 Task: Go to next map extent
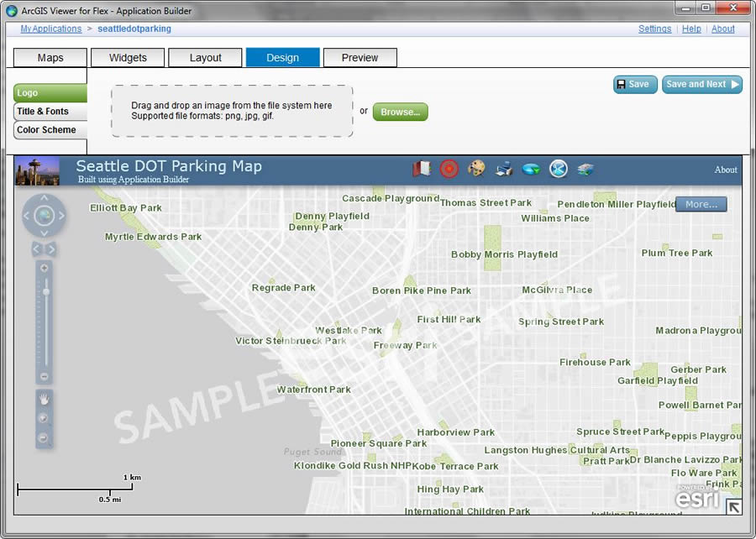coord(51,249)
